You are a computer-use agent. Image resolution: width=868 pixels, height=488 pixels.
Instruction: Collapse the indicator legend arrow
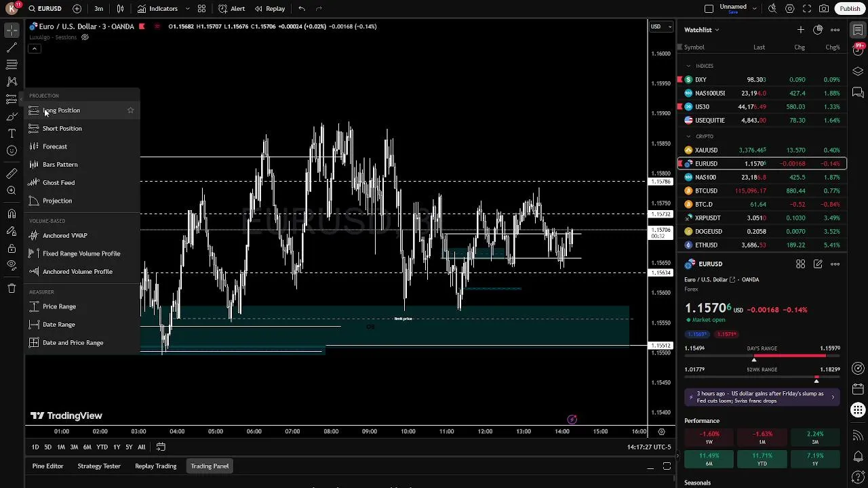(34, 49)
